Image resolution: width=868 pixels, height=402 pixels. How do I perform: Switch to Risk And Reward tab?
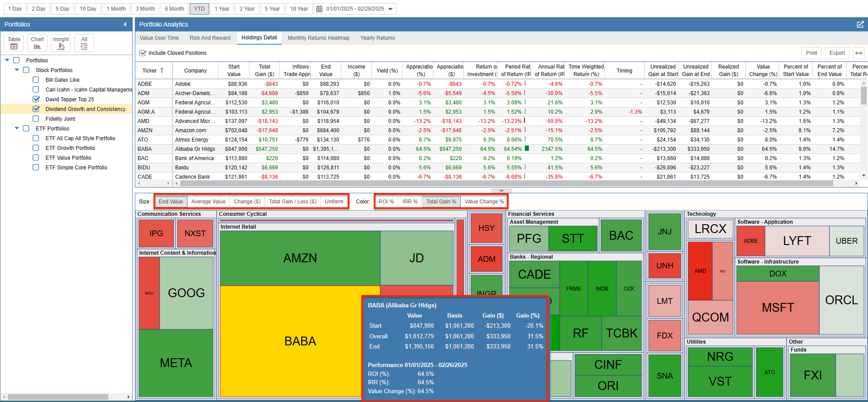(x=210, y=38)
